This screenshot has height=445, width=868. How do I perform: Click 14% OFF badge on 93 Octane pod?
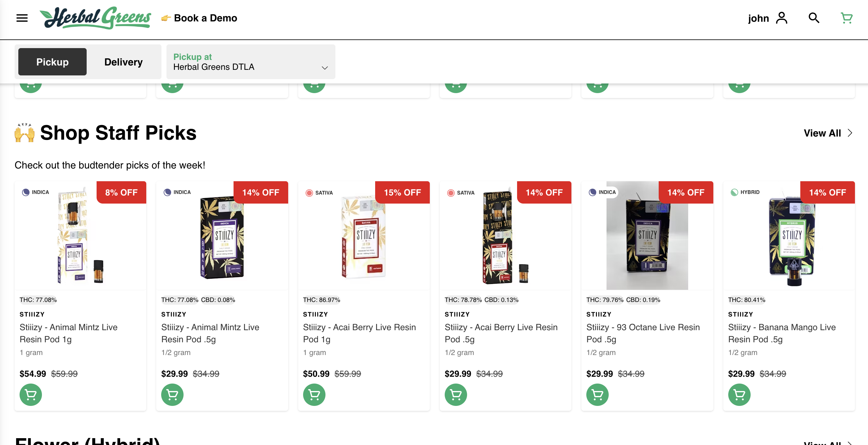[x=686, y=192]
